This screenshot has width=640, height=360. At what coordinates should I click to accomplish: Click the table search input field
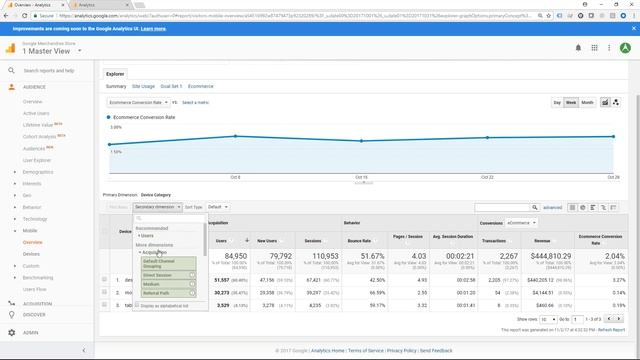502,208
